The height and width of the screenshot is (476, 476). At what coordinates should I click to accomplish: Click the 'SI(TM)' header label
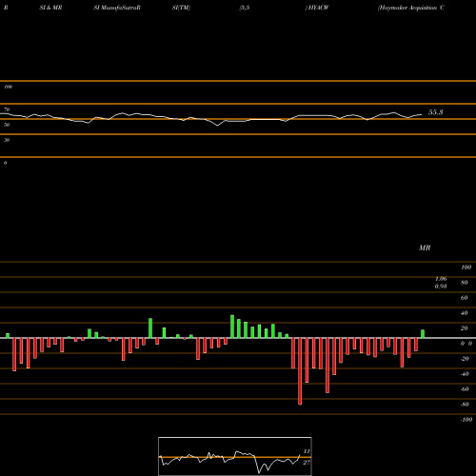coord(181,8)
